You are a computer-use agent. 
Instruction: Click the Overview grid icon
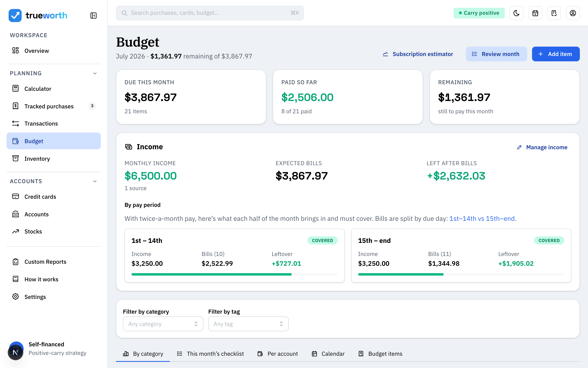pos(16,50)
